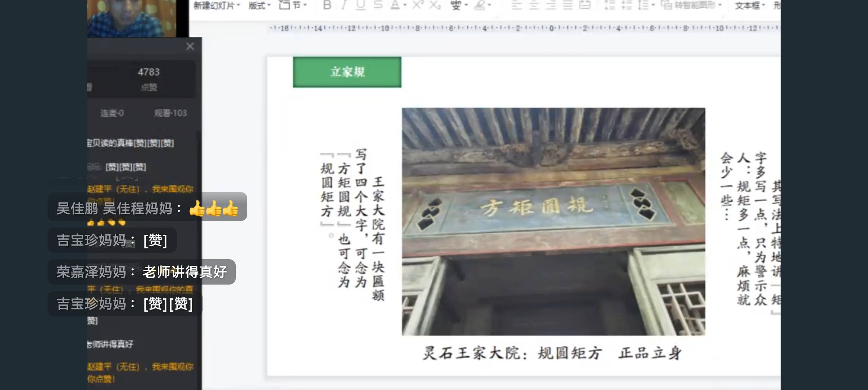
Task: Expand the line spacing dropdown
Action: [x=654, y=5]
